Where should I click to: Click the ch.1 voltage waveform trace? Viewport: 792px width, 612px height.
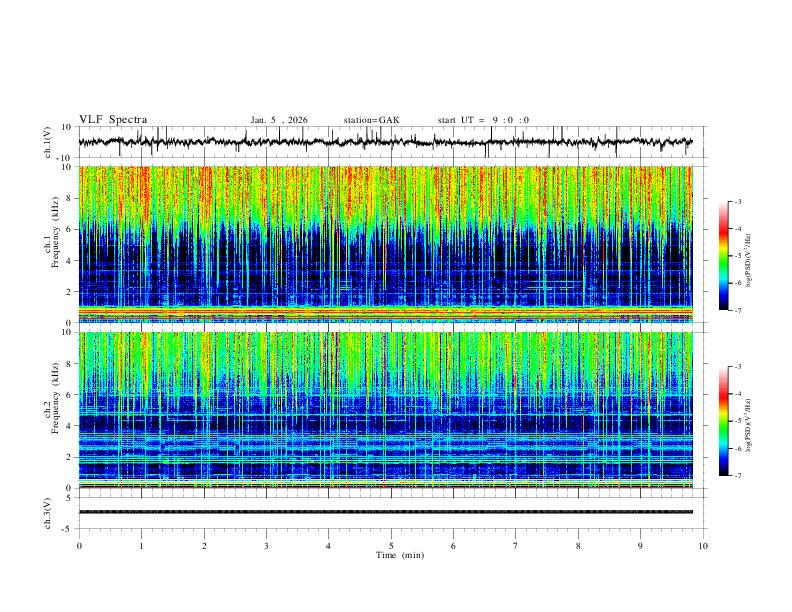(385, 142)
